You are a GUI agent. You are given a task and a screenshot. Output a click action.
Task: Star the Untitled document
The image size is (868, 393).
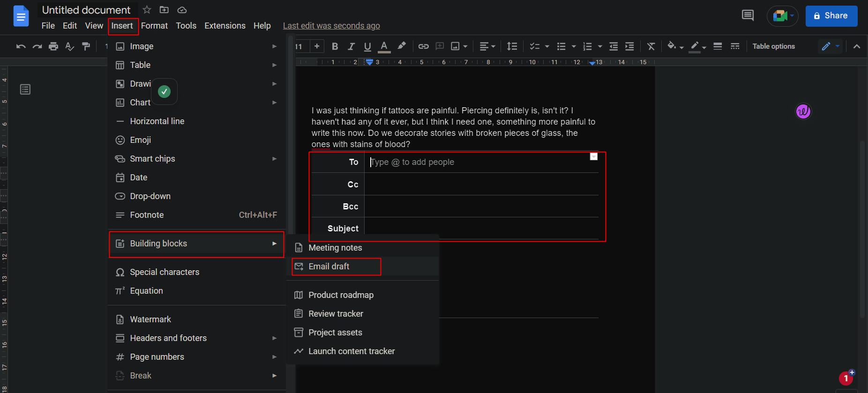coord(147,10)
